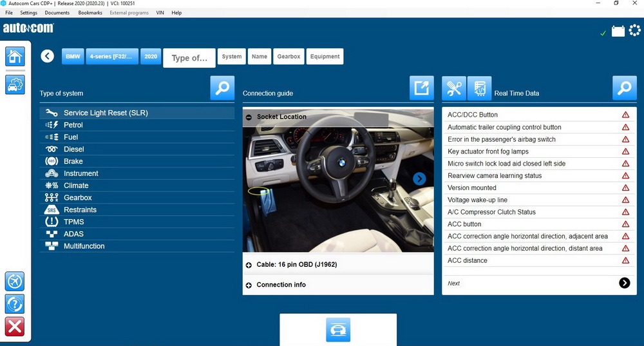This screenshot has width=644, height=346.
Task: Open the Settings menu
Action: 28,13
